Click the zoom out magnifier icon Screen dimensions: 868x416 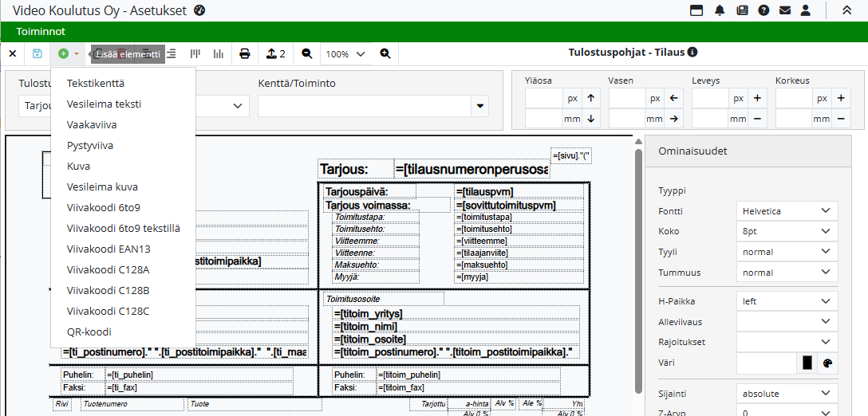(307, 53)
